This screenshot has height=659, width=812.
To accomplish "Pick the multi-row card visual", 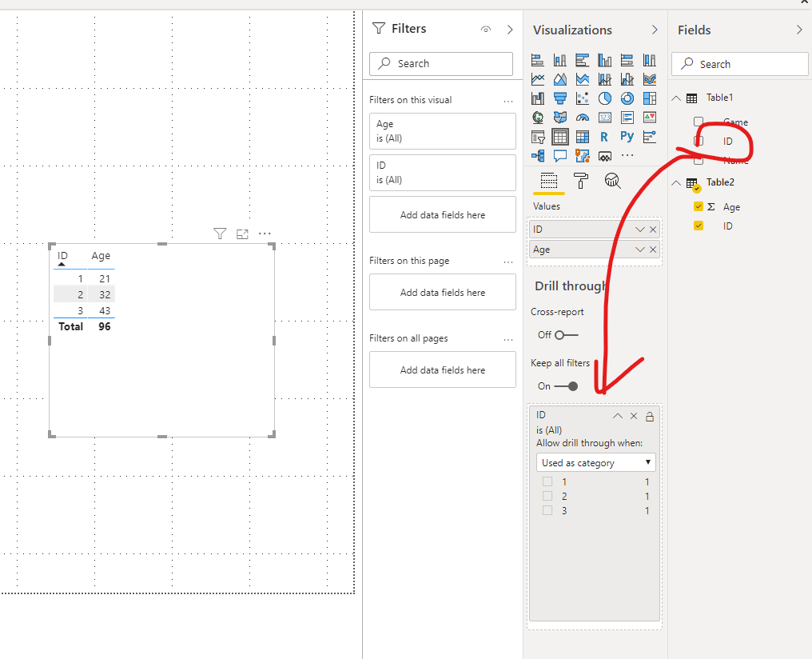I will [x=627, y=118].
